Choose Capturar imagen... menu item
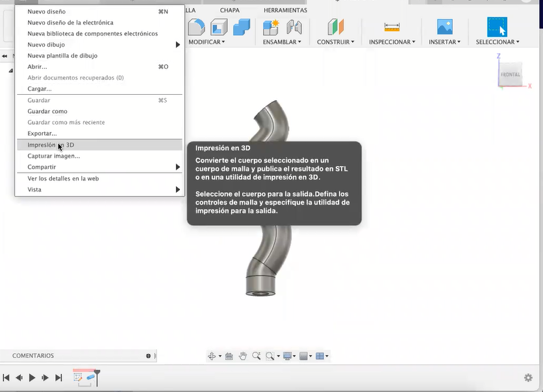This screenshot has width=543, height=392. [x=100, y=156]
